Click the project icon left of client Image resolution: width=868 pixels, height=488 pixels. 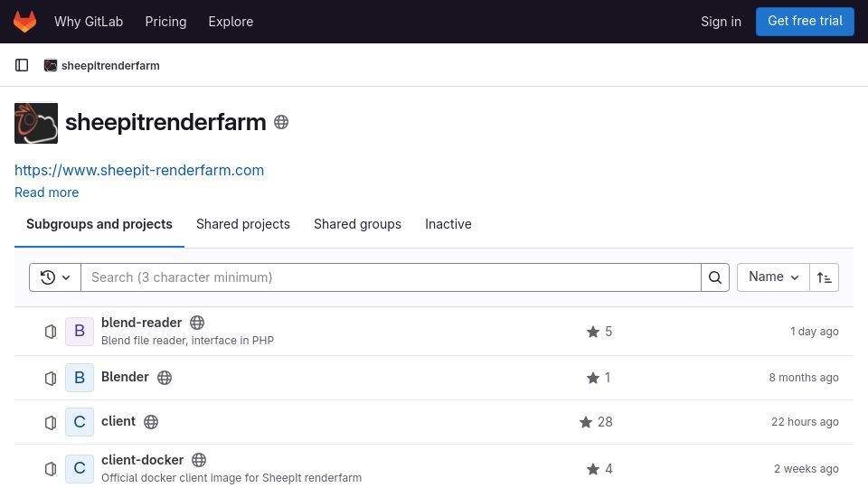(x=51, y=422)
